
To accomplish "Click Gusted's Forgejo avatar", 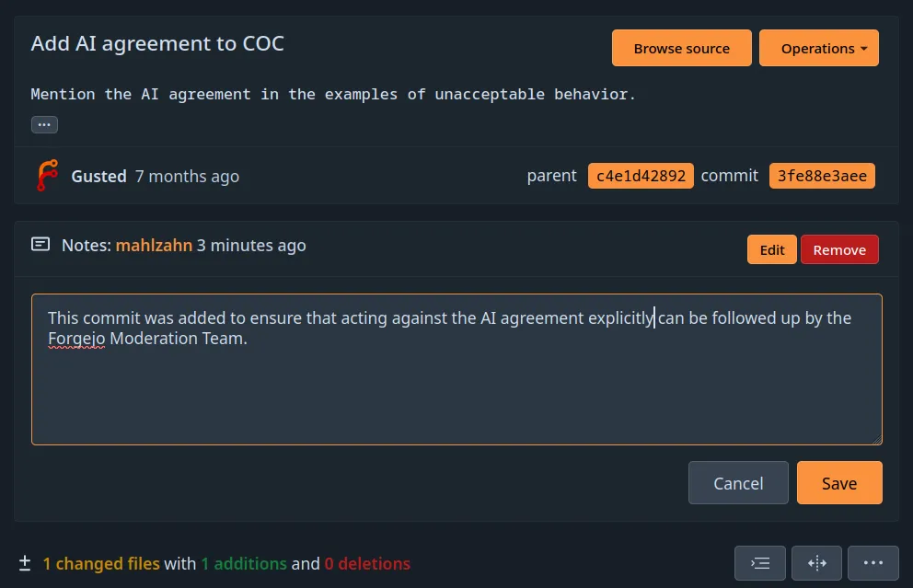I will 45,175.
